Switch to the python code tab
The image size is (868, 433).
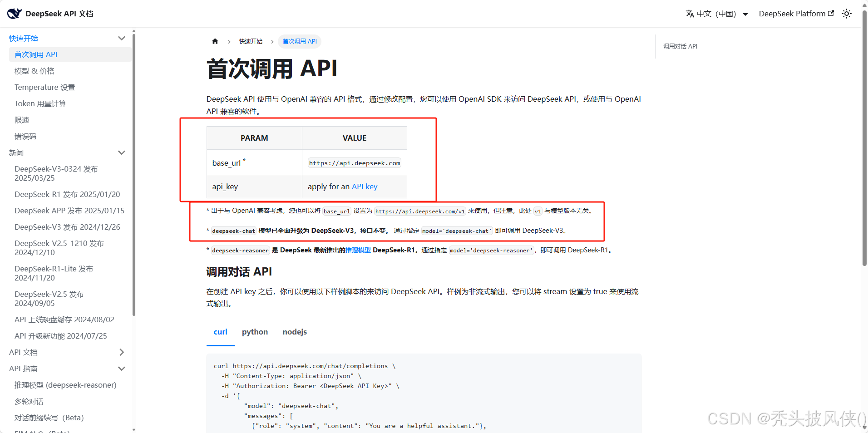tap(255, 332)
